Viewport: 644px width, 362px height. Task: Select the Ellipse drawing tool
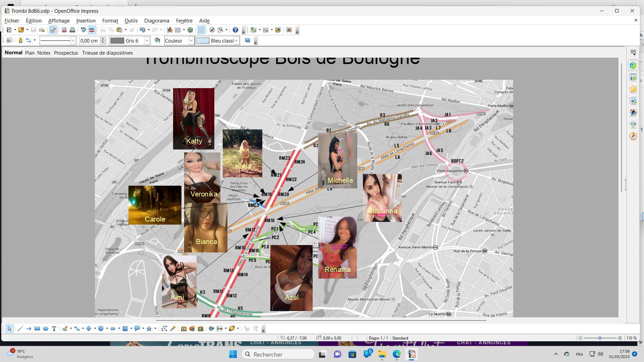click(x=46, y=328)
